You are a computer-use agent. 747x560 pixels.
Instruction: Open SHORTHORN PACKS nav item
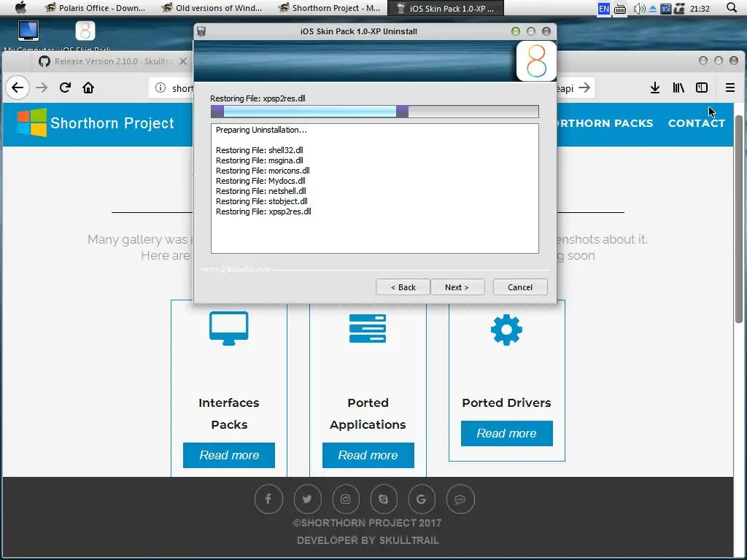pos(605,123)
